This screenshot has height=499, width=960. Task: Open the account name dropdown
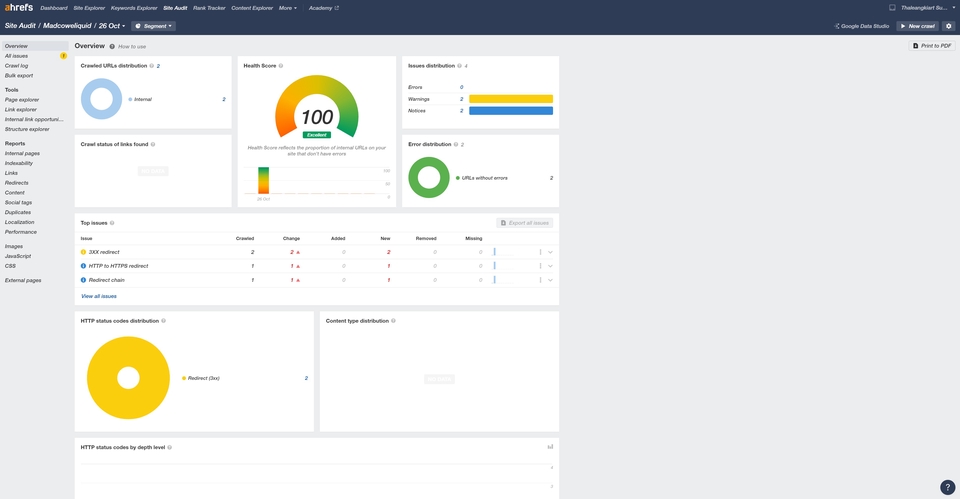(x=928, y=8)
